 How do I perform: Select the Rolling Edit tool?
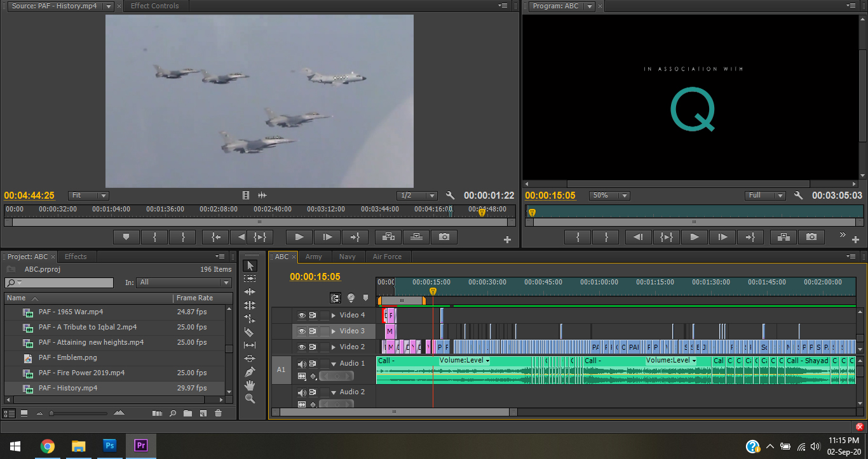(x=250, y=305)
